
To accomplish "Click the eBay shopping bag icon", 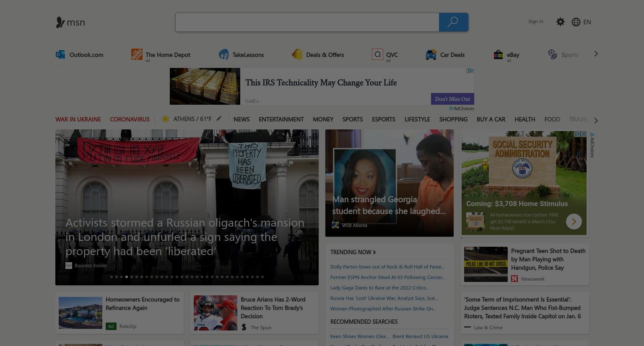I will pyautogui.click(x=498, y=54).
